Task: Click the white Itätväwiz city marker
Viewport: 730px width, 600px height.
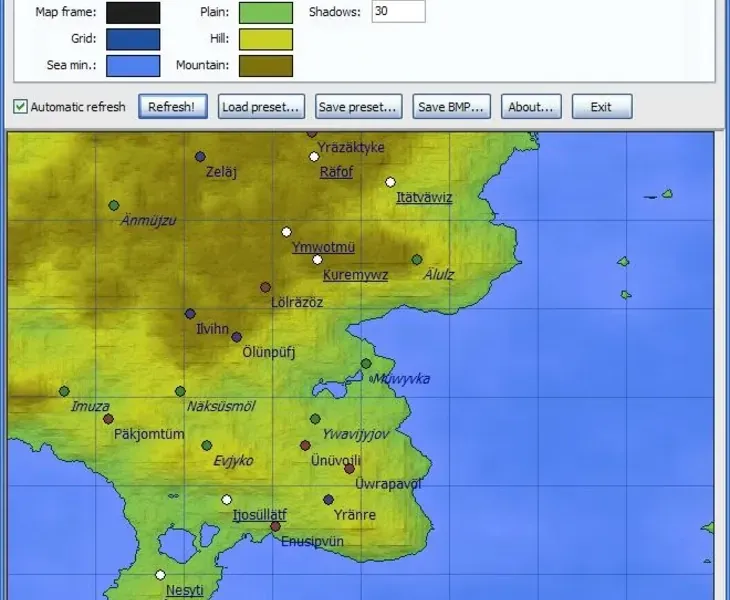Action: tap(391, 182)
